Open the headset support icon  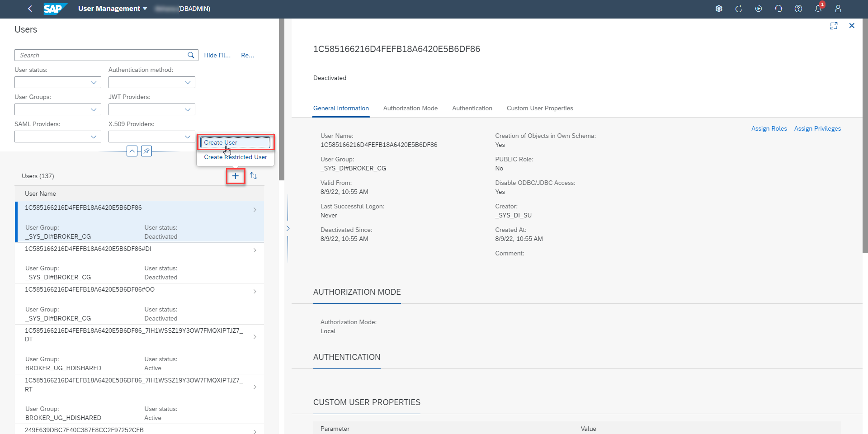(778, 9)
